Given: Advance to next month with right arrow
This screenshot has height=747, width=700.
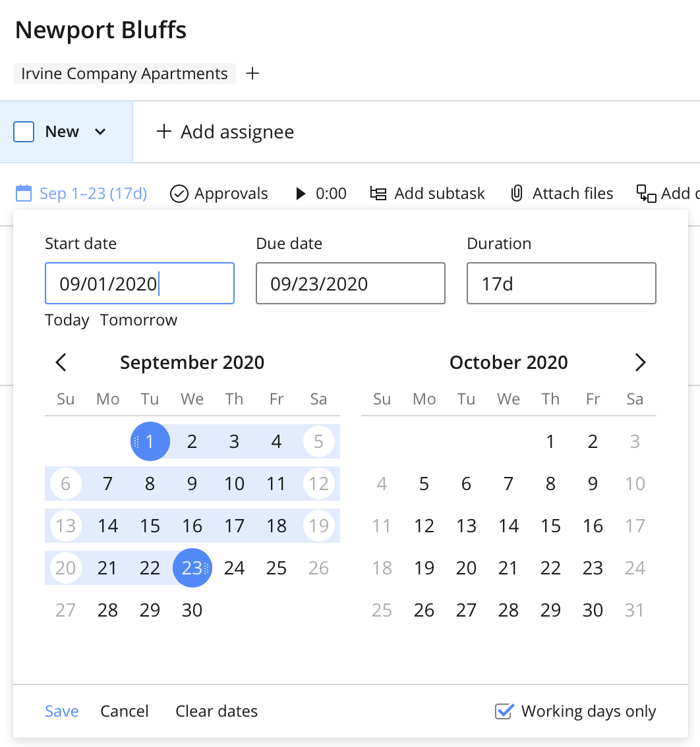Looking at the screenshot, I should click(x=640, y=362).
